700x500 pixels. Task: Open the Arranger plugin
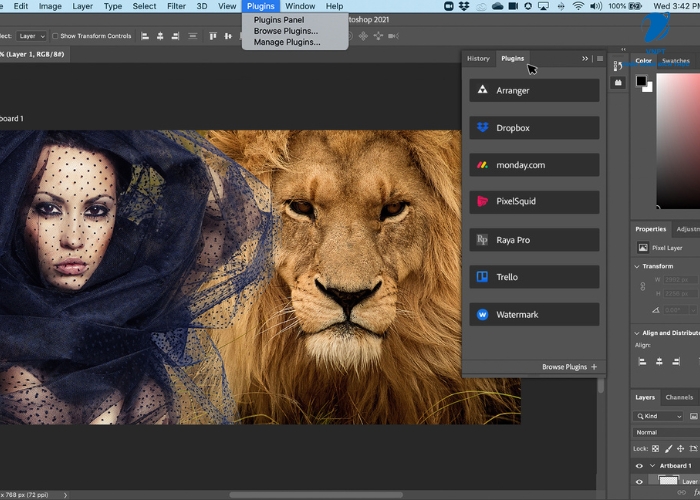pyautogui.click(x=534, y=90)
